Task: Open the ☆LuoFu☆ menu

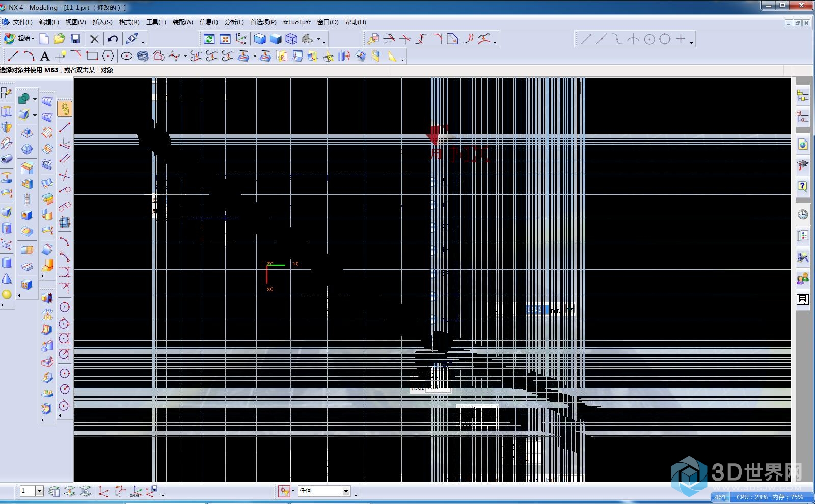Action: pos(297,22)
